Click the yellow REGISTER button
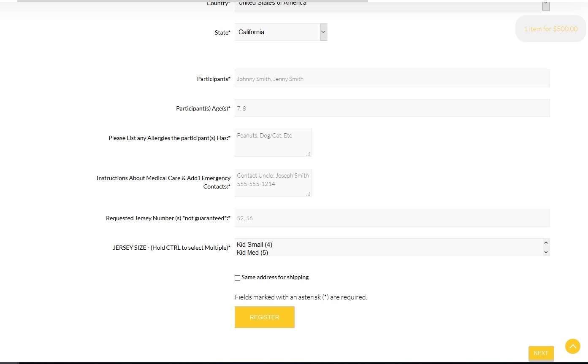Screen dimensions: 588x364 (265, 317)
